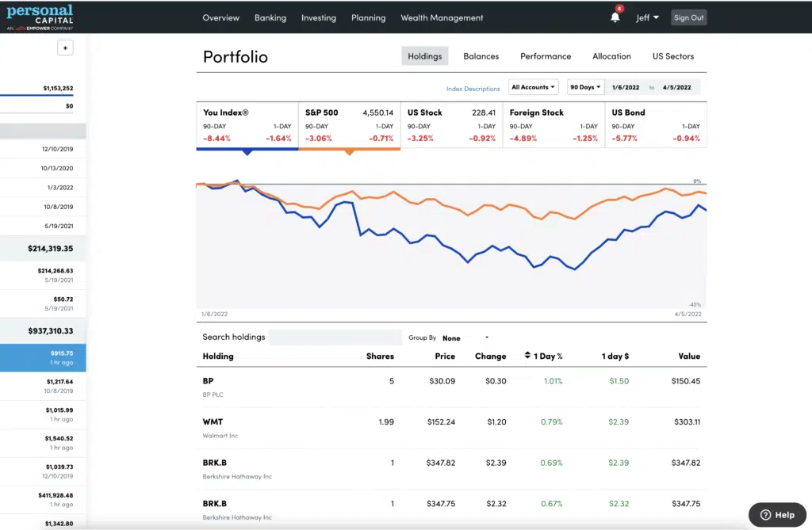812x530 pixels.
Task: Switch to the Allocation tab
Action: pyautogui.click(x=611, y=56)
